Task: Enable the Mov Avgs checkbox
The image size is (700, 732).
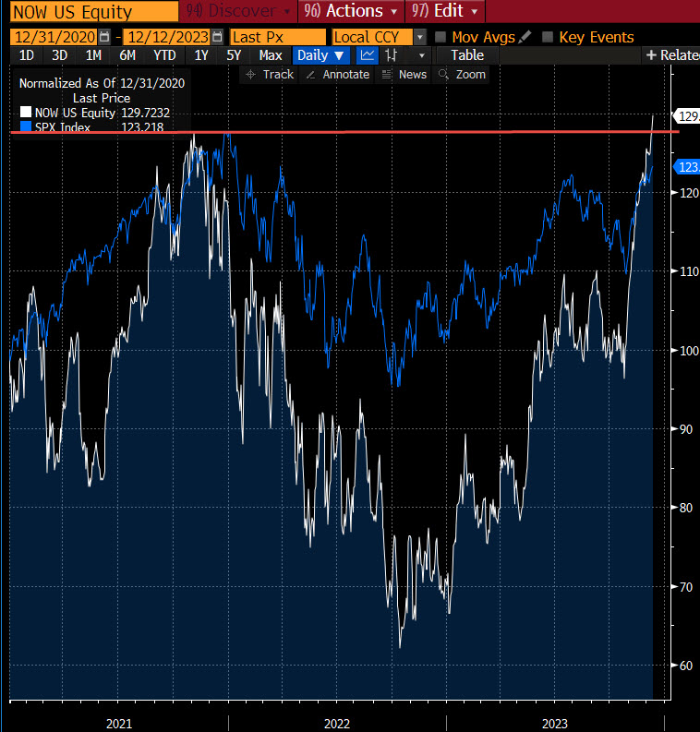Action: (441, 37)
